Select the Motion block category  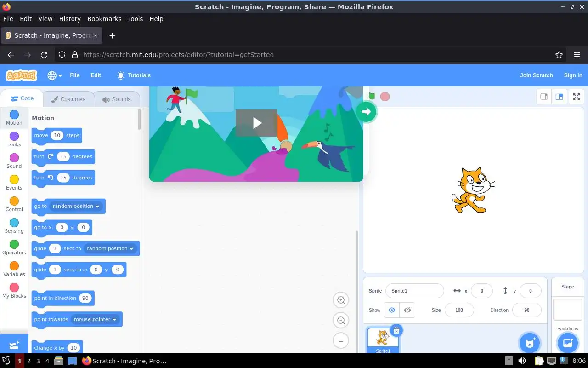14,118
